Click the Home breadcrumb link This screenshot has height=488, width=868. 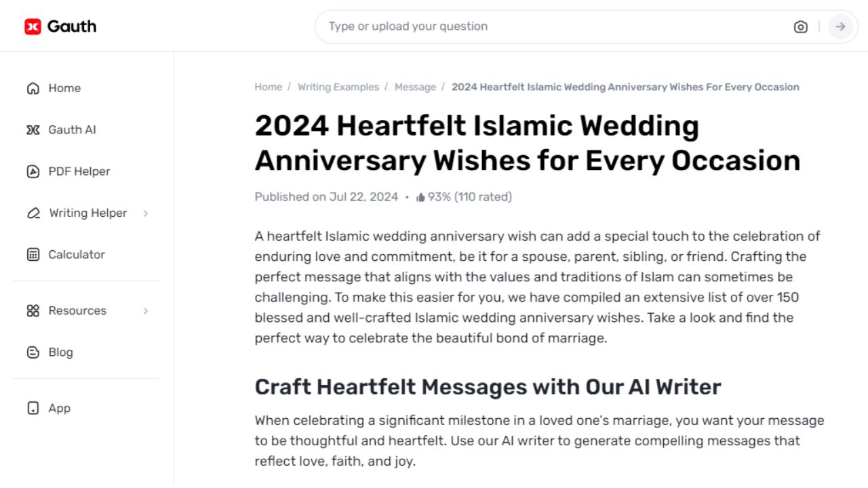269,87
